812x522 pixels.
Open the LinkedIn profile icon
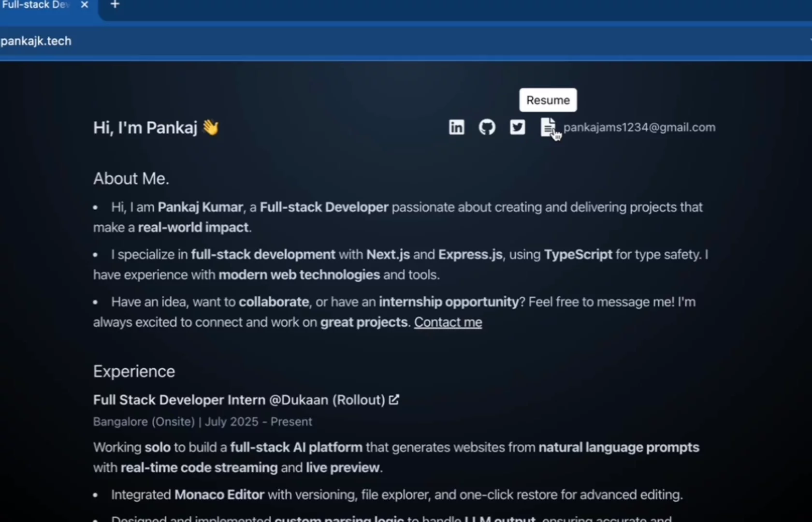click(x=456, y=127)
